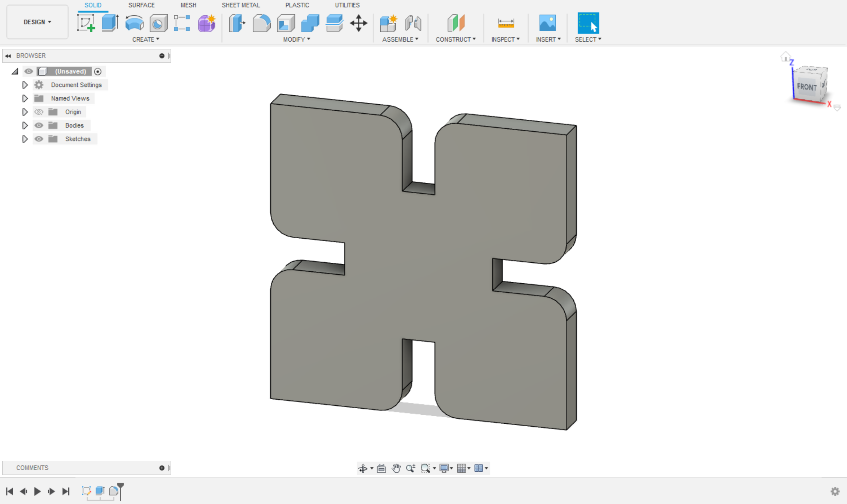Hide the Sketches folder
Screen dimensions: 847x504
pos(39,139)
